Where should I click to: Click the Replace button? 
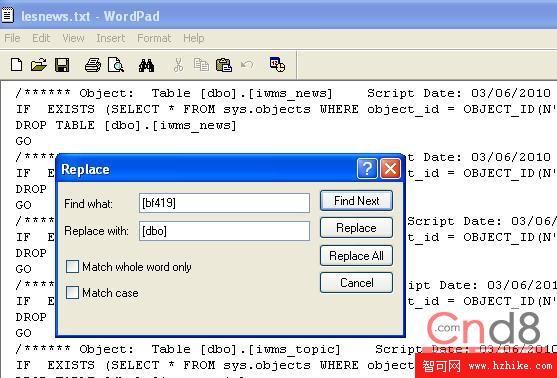click(x=356, y=228)
